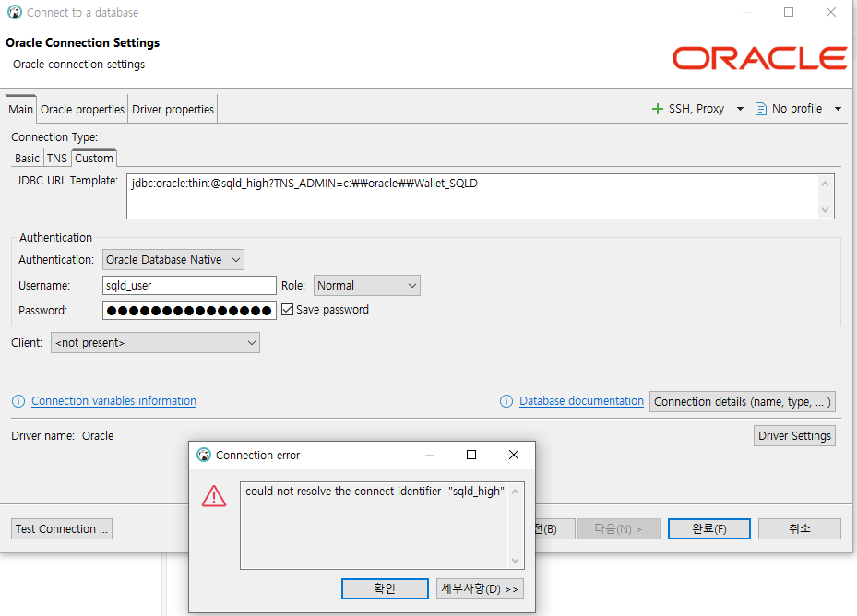
Task: Expand the SSH, Proxy dropdown arrow
Action: pos(740,109)
